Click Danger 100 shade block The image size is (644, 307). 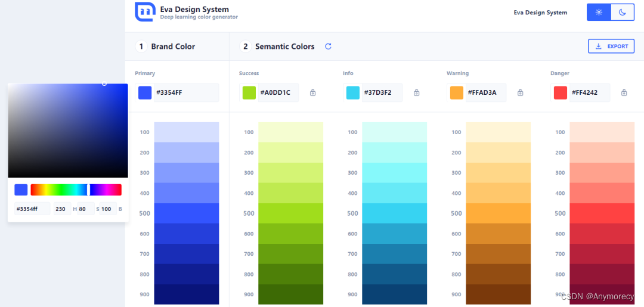[x=602, y=132]
